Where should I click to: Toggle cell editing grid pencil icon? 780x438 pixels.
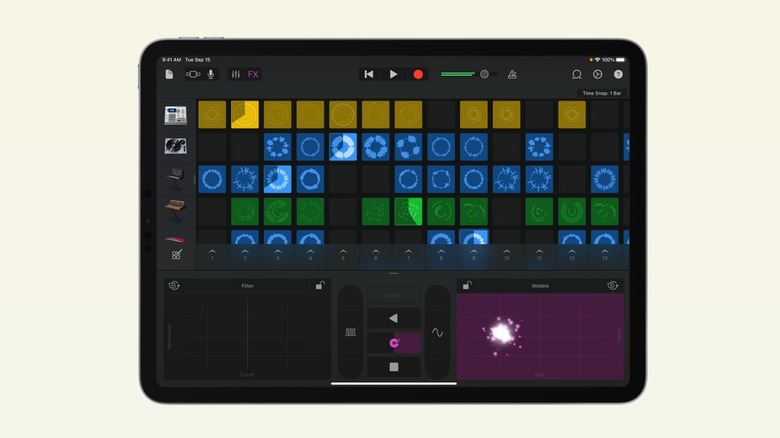click(x=176, y=255)
